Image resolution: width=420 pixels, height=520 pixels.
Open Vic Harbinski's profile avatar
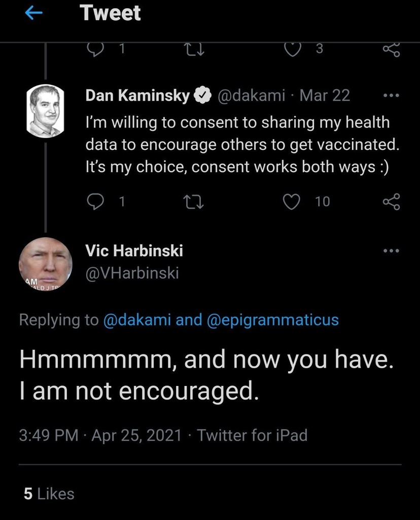45,264
